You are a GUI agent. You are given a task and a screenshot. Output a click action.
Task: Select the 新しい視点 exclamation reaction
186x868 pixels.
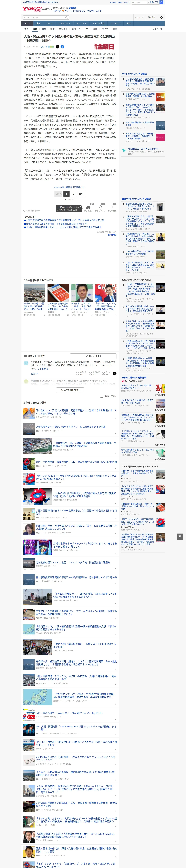click(112, 208)
